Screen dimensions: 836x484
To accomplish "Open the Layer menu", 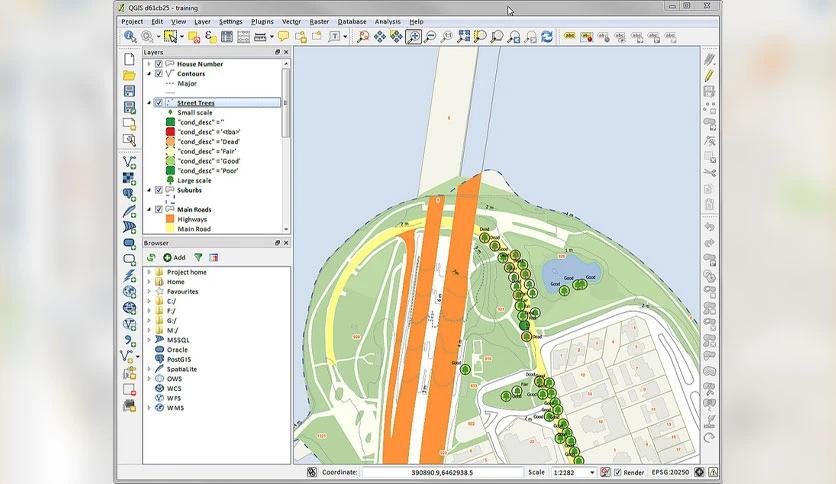I will tap(202, 21).
